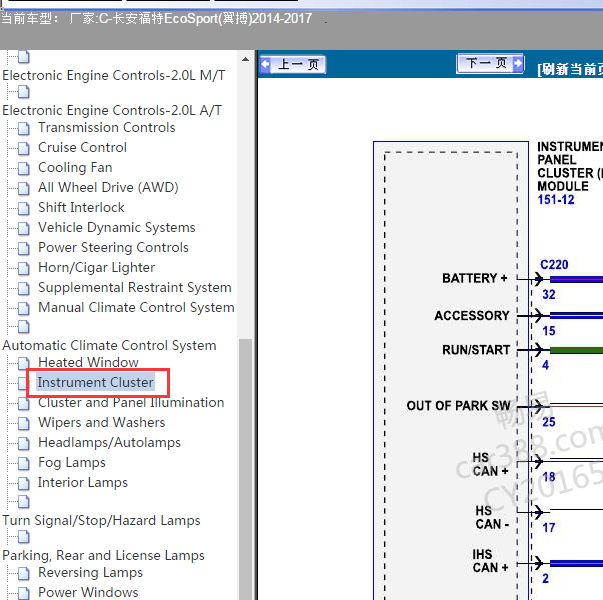This screenshot has width=603, height=600.
Task: Click pin number 25 in diagram
Action: coord(549,422)
